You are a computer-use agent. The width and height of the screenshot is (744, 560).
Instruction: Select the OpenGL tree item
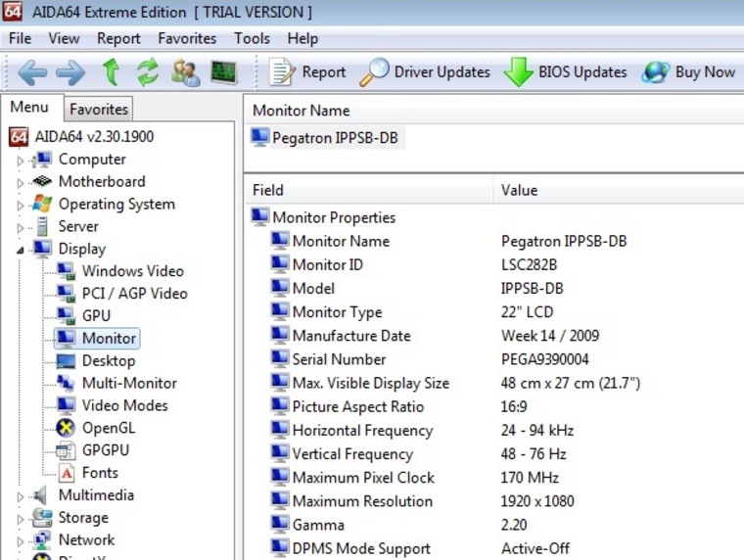[108, 428]
